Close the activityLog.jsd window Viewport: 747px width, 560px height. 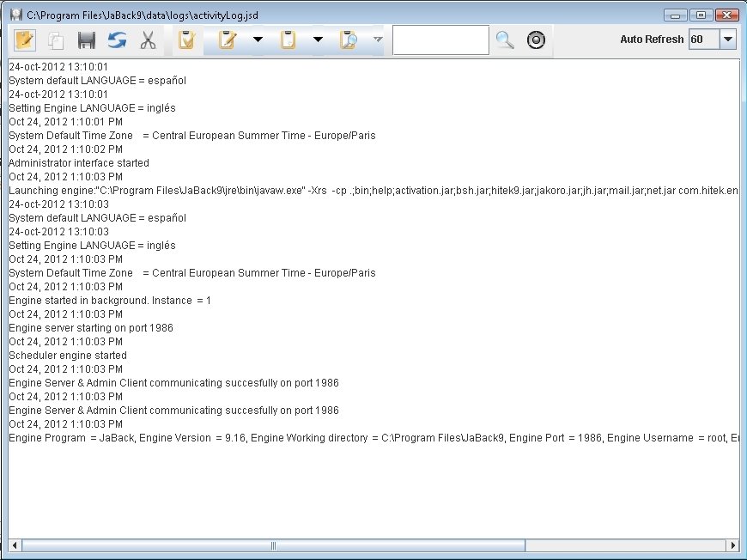tap(726, 15)
